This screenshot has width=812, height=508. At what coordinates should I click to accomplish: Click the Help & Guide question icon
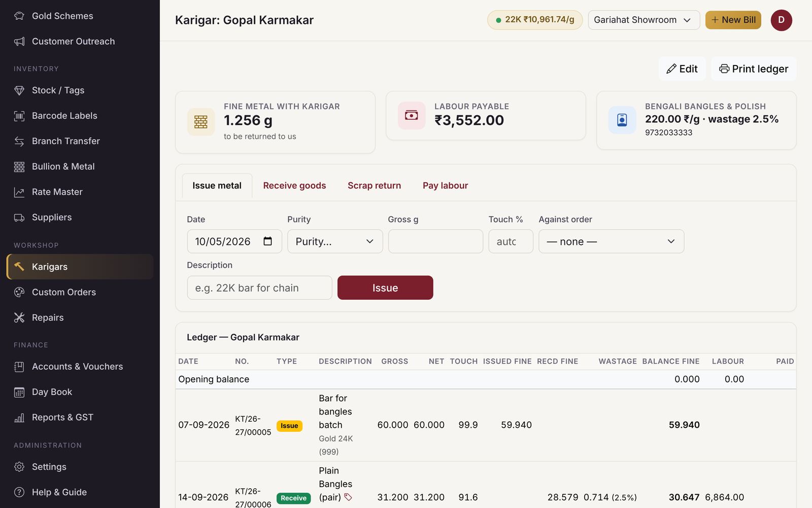(19, 492)
